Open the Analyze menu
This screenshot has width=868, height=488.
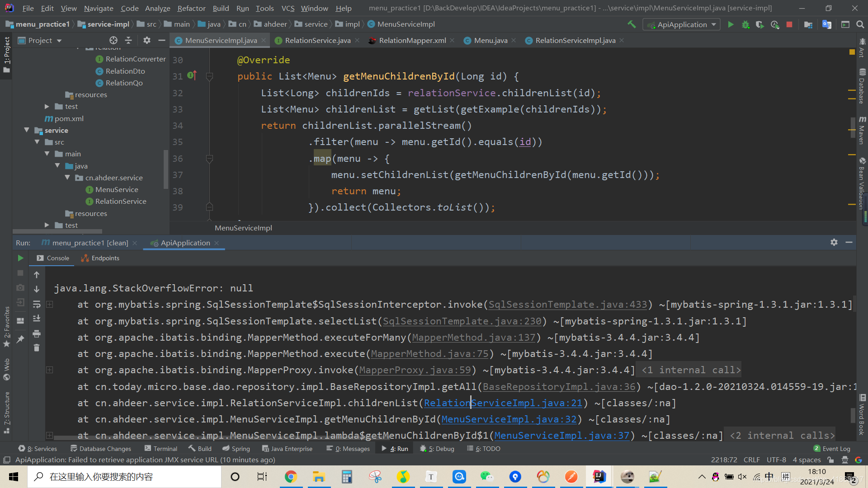click(x=157, y=8)
